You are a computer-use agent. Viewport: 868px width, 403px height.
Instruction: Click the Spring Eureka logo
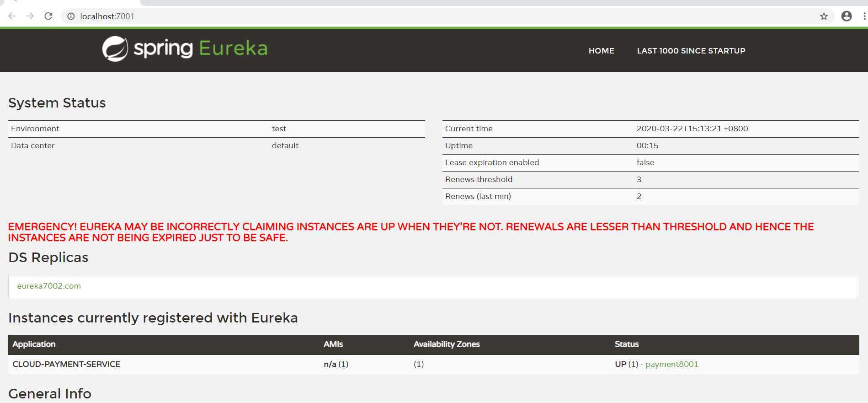(x=185, y=48)
